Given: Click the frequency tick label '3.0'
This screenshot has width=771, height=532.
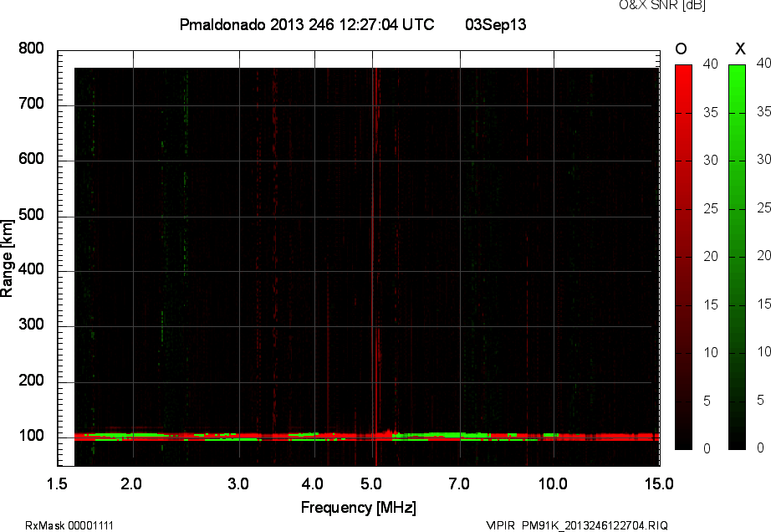Looking at the screenshot, I should click(x=238, y=483).
